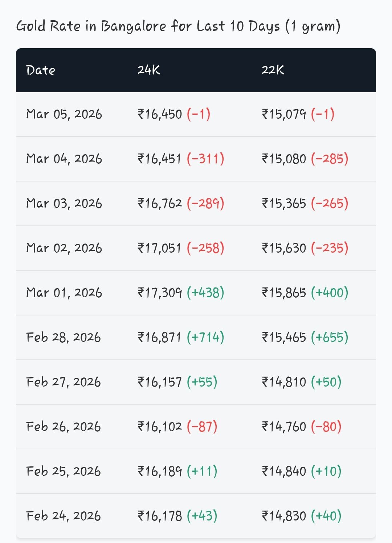The width and height of the screenshot is (392, 543).
Task: Click the 24K column header
Action: pos(148,70)
